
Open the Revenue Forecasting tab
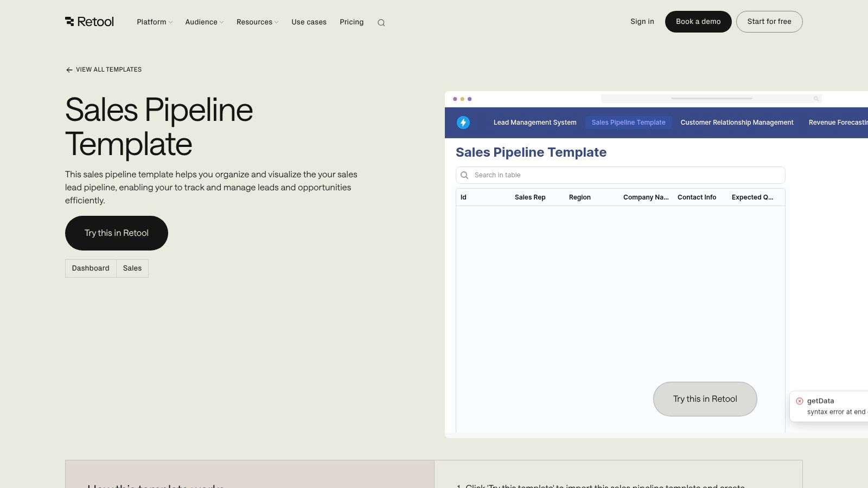click(x=838, y=123)
